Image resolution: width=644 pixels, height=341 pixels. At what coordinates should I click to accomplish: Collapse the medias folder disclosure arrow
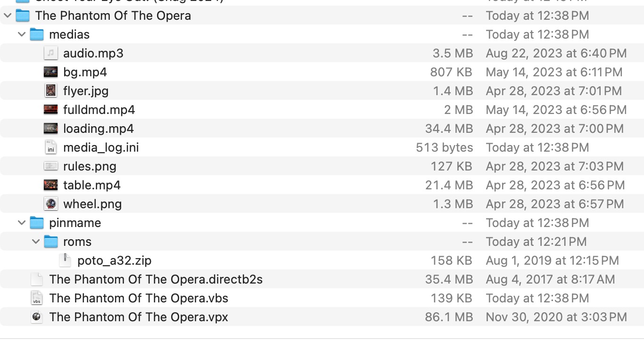22,34
